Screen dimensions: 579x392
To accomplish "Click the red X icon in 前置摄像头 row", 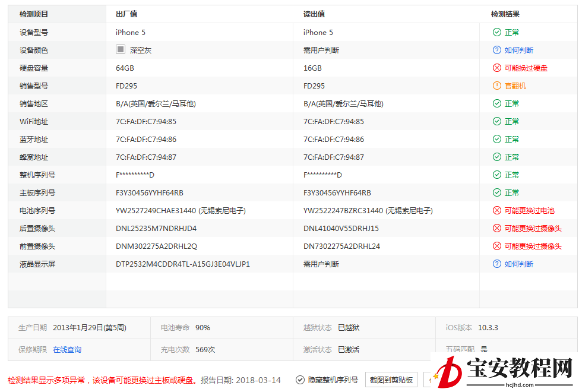I will 496,246.
